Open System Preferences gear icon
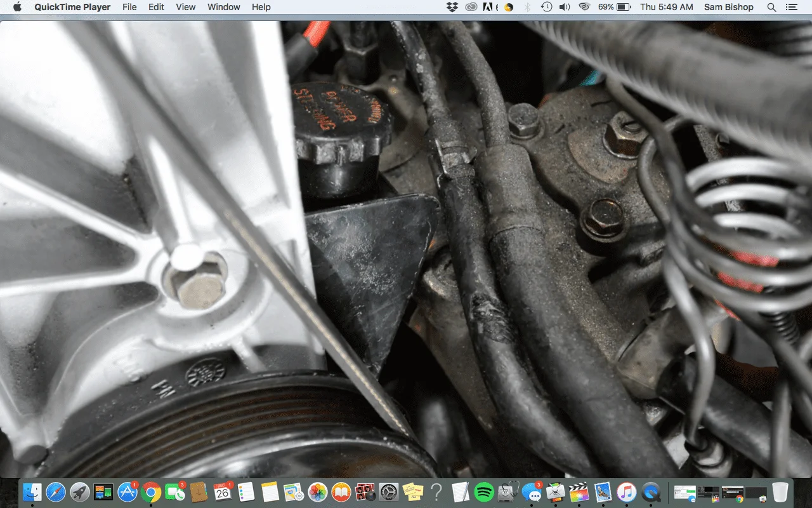Viewport: 812px width, 508px height. click(x=389, y=491)
